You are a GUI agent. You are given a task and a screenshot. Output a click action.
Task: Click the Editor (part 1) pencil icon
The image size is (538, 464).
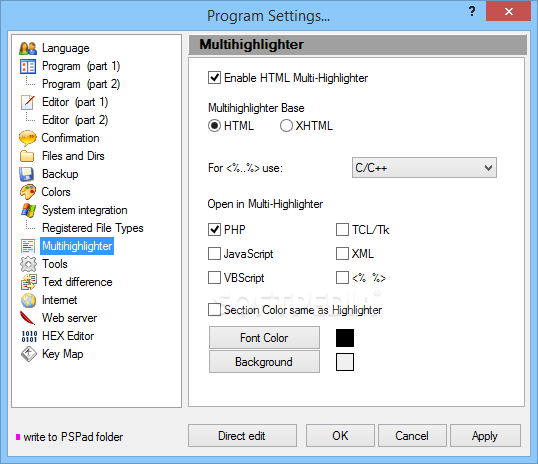(x=28, y=102)
